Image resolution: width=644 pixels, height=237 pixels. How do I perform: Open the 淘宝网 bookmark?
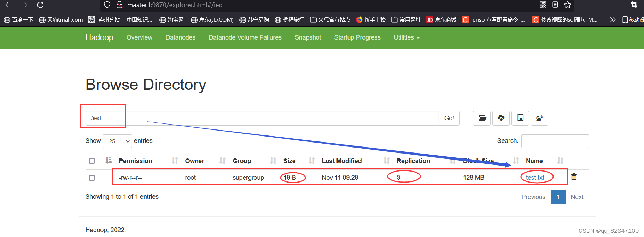click(171, 20)
